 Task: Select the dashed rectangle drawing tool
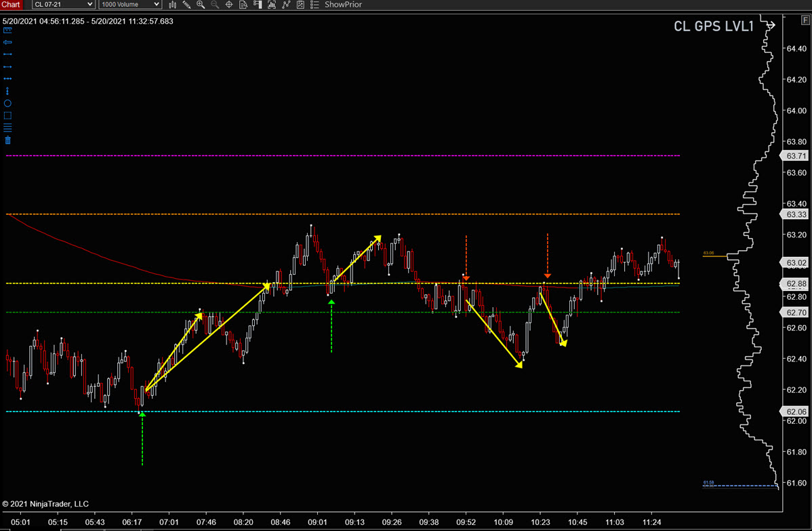click(x=7, y=115)
